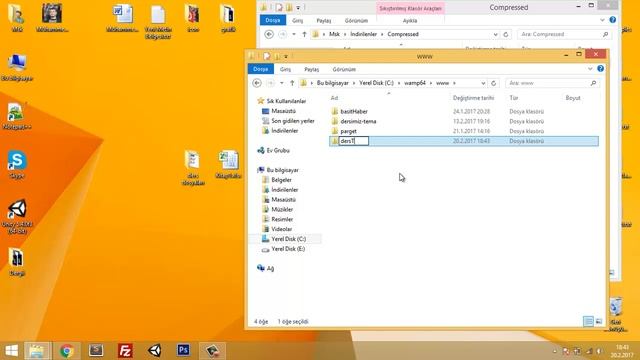The height and width of the screenshot is (360, 640).
Task: Select Sık Kullanılanlar in navigation pane
Action: 286,101
